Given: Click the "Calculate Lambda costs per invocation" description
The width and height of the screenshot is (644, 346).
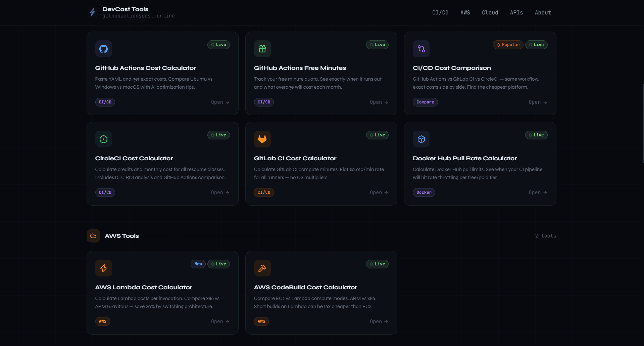Looking at the screenshot, I should [157, 302].
